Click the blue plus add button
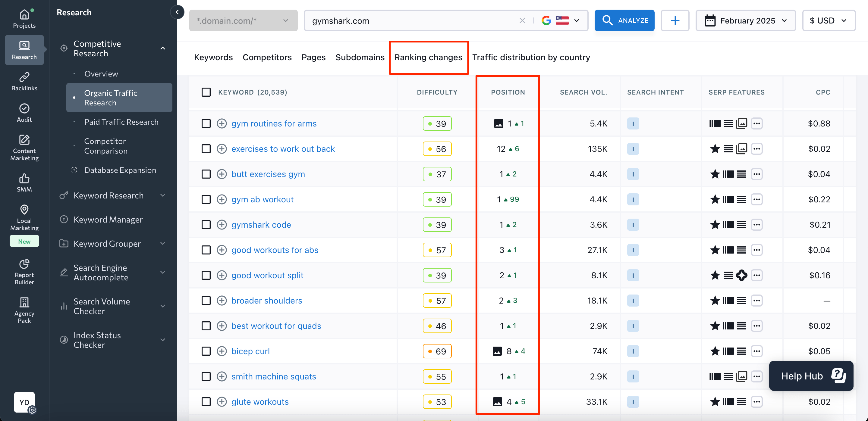This screenshot has height=421, width=868. pyautogui.click(x=675, y=20)
